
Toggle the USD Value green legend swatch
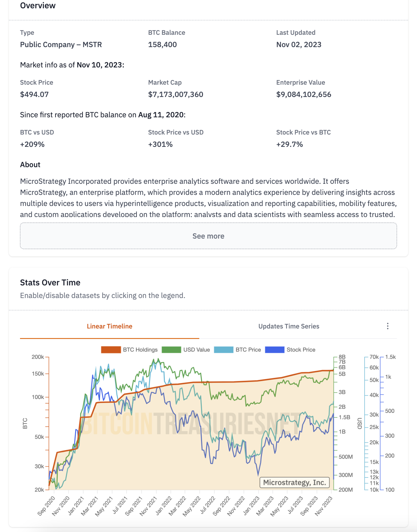pyautogui.click(x=171, y=350)
